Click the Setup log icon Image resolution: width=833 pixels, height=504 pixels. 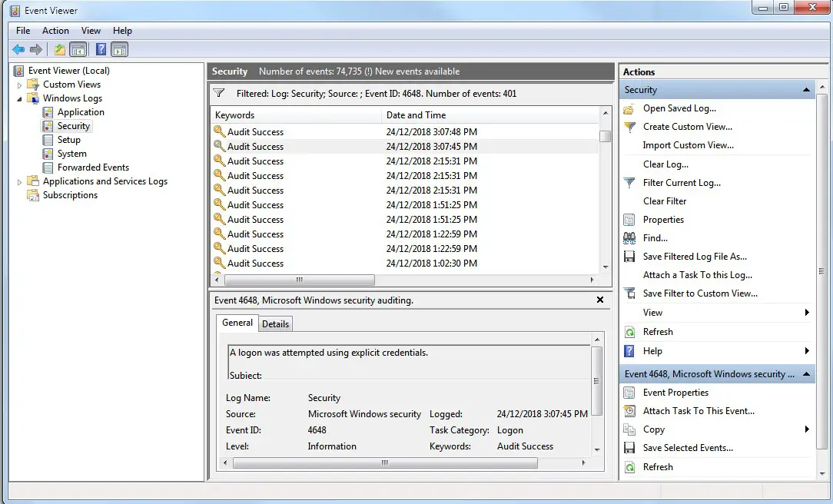pyautogui.click(x=48, y=140)
